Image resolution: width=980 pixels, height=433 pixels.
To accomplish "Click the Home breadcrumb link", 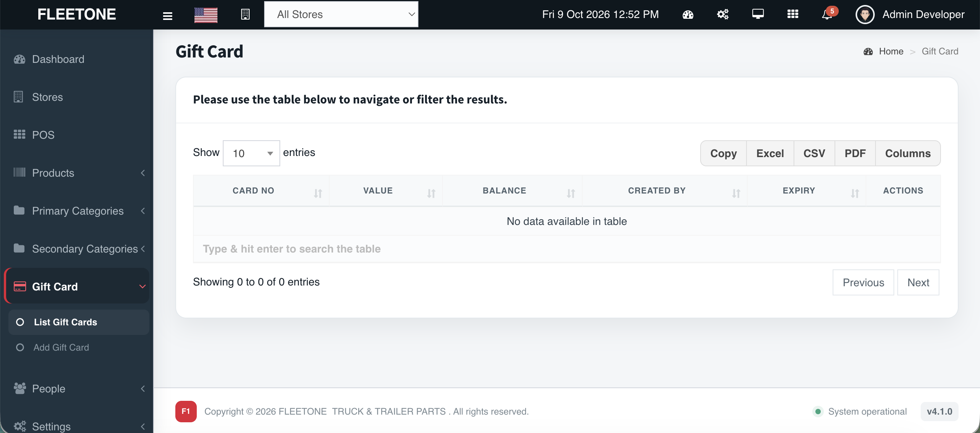I will pyautogui.click(x=891, y=51).
